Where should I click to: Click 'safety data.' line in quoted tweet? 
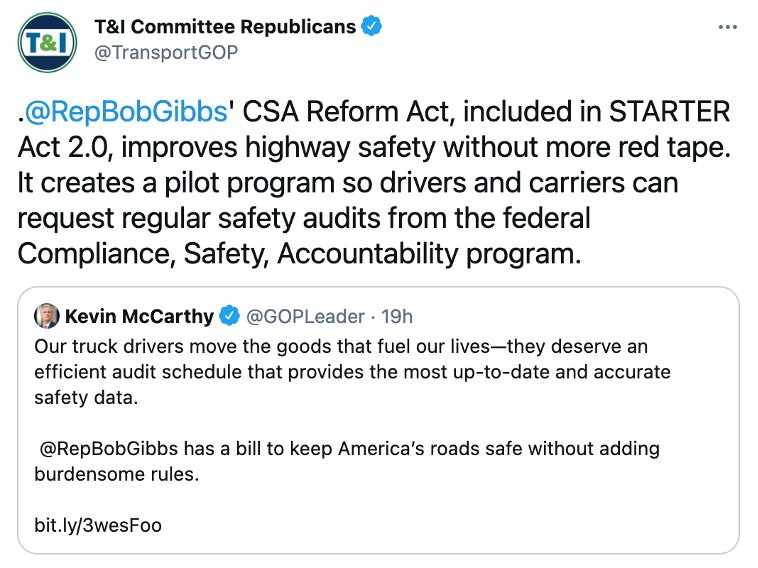coord(83,397)
